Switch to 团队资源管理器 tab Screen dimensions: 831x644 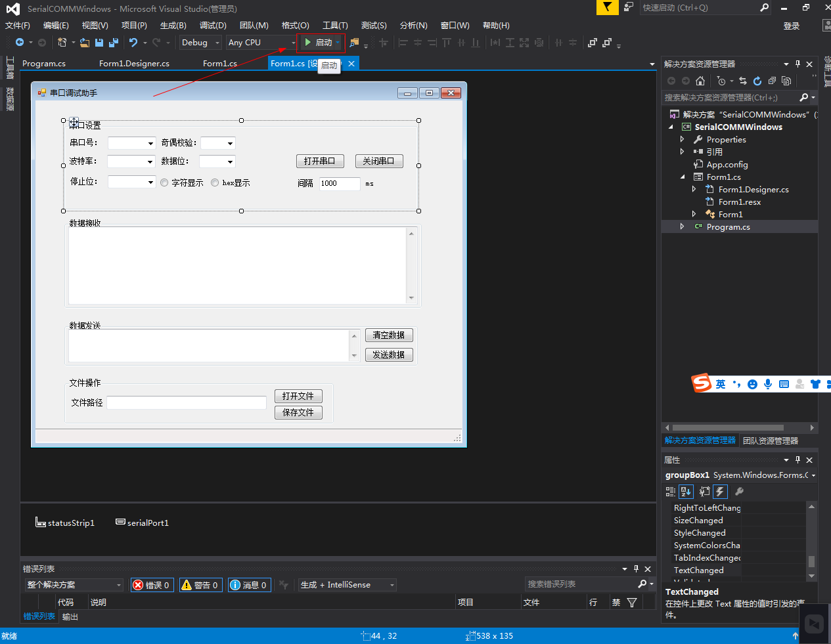click(771, 440)
